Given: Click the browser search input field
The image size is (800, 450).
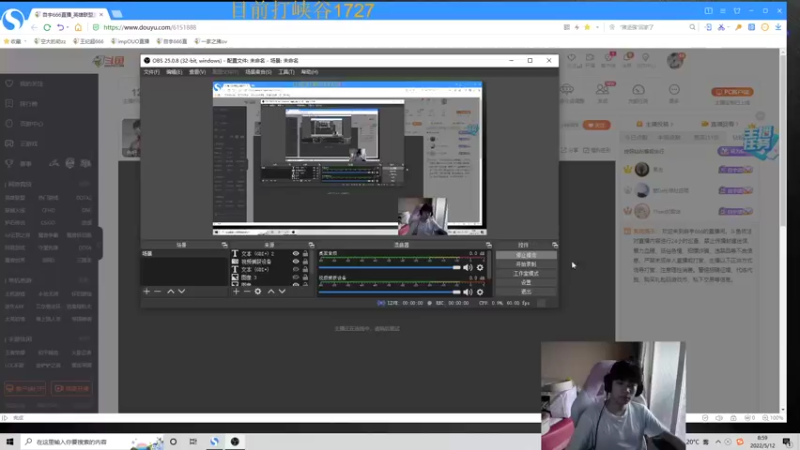Looking at the screenshot, I should point(652,27).
